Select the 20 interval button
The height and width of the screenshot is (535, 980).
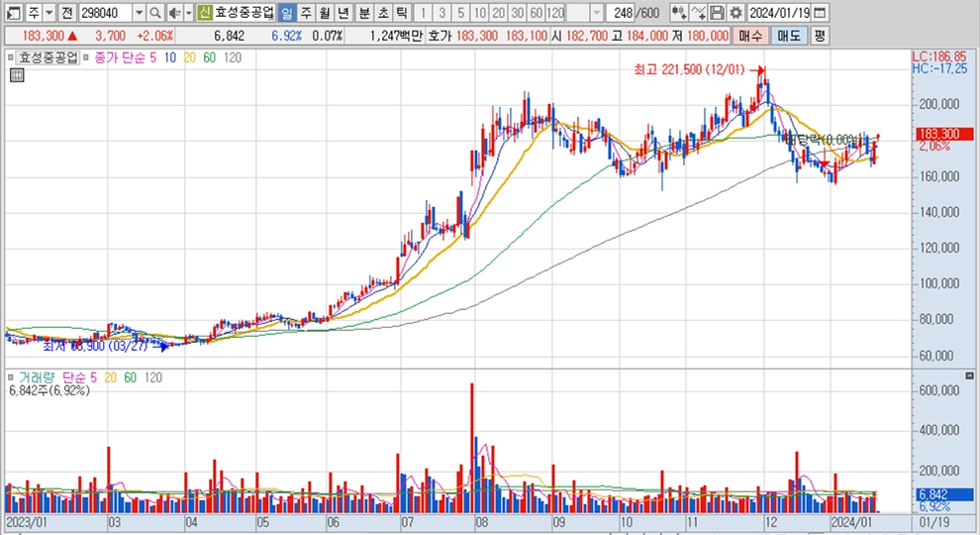pyautogui.click(x=498, y=13)
